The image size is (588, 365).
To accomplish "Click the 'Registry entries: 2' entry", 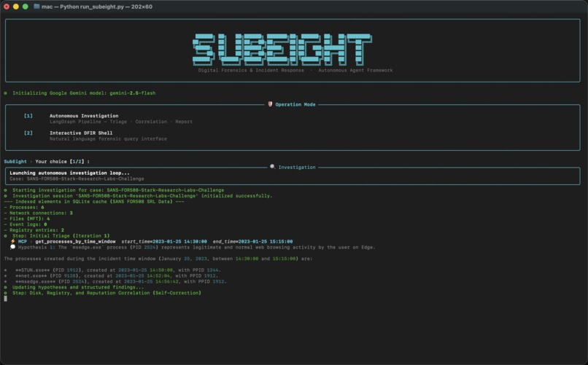I will [34, 230].
